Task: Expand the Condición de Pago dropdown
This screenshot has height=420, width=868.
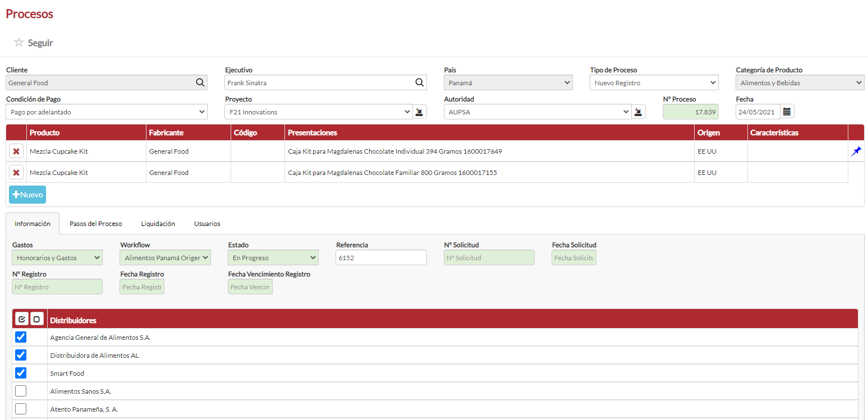Action: [107, 112]
